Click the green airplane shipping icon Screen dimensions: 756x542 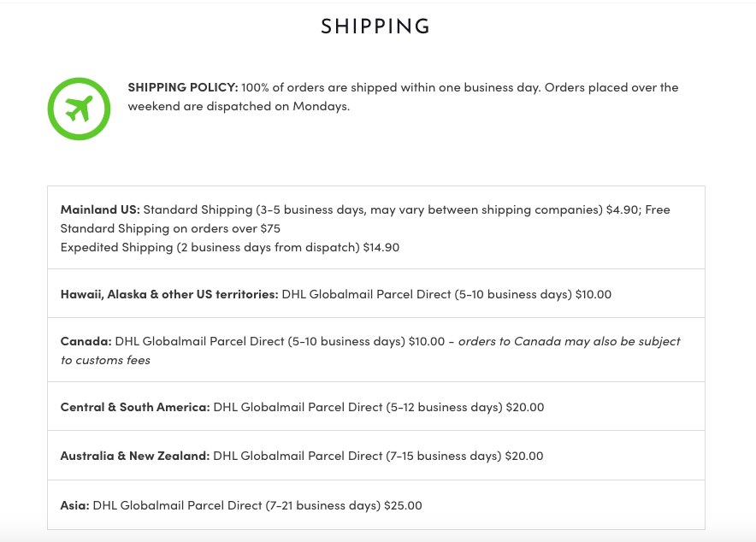(x=79, y=109)
